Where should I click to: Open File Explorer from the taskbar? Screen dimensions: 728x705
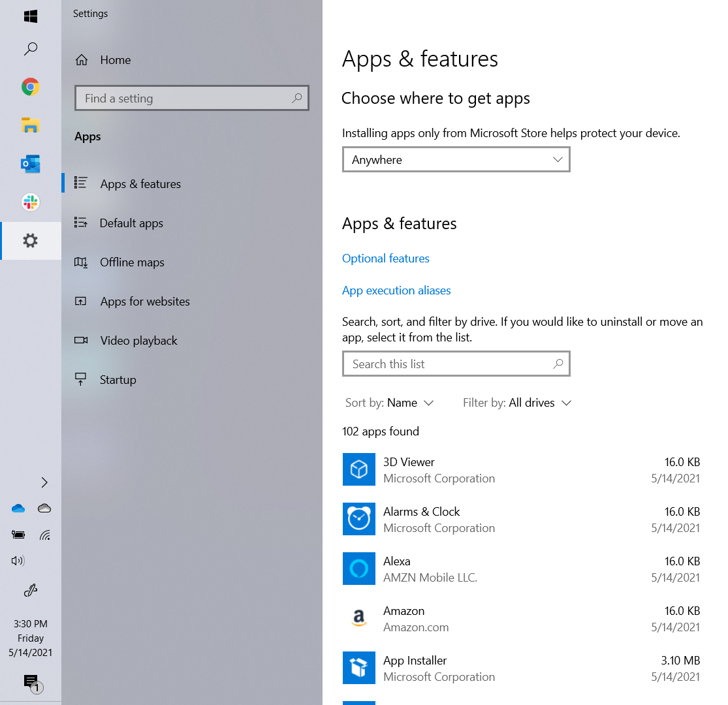[x=30, y=125]
